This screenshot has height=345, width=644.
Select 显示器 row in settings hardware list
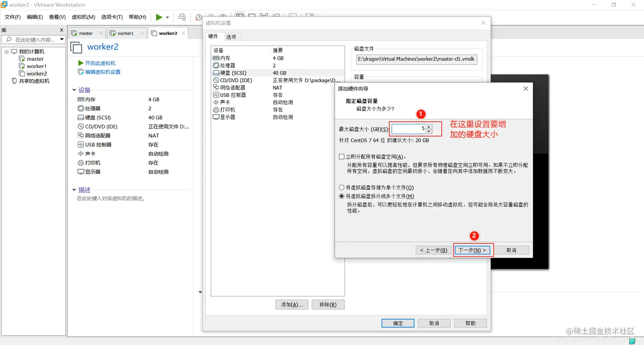click(x=277, y=117)
